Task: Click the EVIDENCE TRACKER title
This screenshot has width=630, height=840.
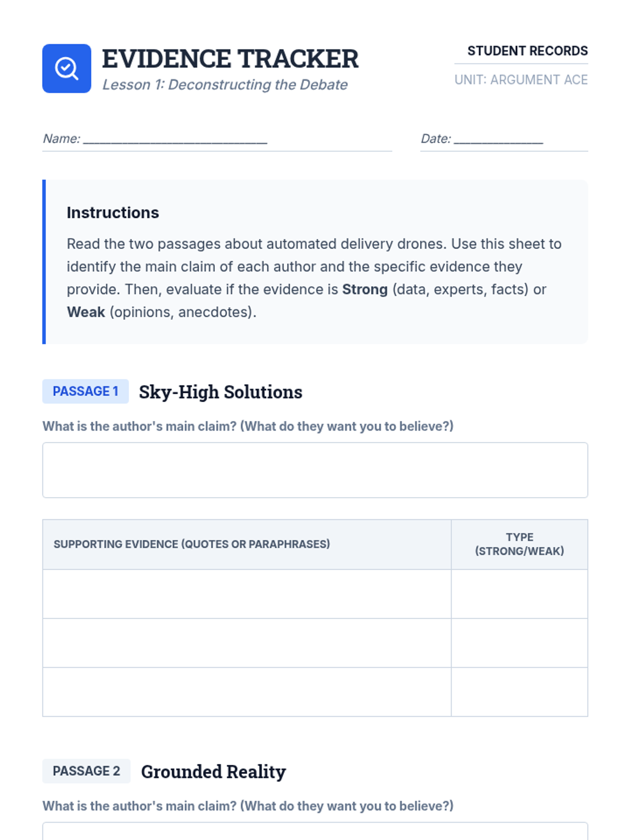Action: click(230, 59)
